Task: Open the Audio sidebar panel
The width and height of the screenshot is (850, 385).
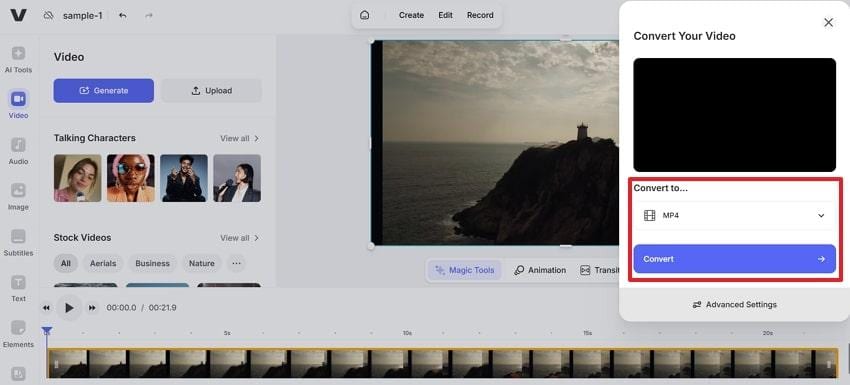Action: point(18,151)
